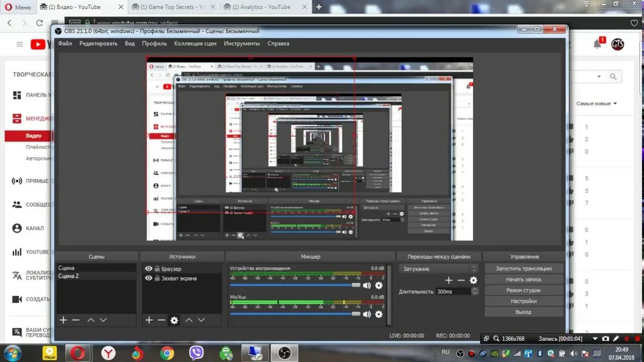Viewport: 644px width, 362px height.
Task: Open Google Chrome from the taskbar
Action: (167, 353)
